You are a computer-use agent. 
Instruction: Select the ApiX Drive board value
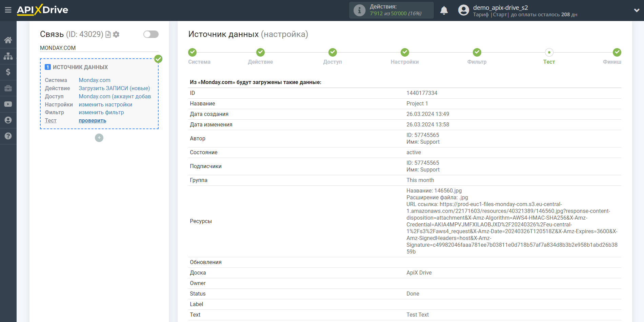[419, 273]
